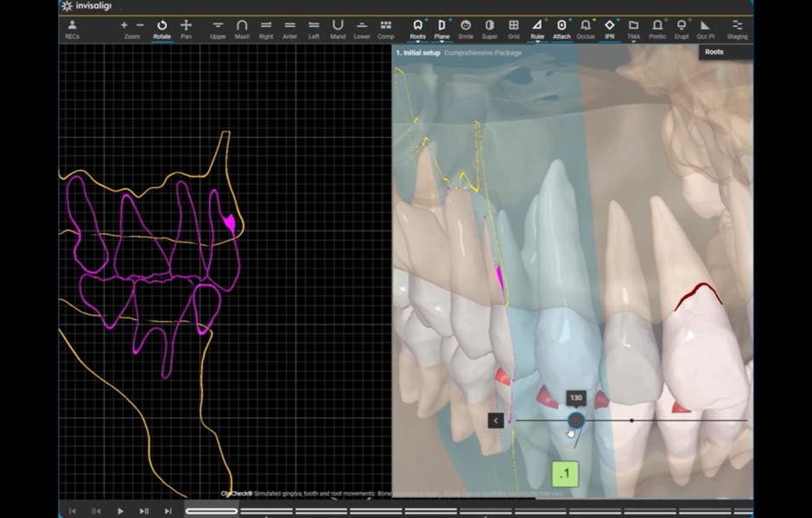Screen dimensions: 812x518
Task: Open the RECs panel
Action: [73, 29]
